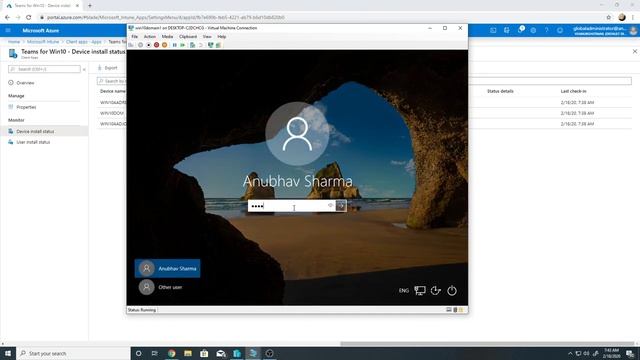Click the Checkpoint toolbar icon in VM window
Screen dimensions: 640x360
pyautogui.click(x=193, y=45)
